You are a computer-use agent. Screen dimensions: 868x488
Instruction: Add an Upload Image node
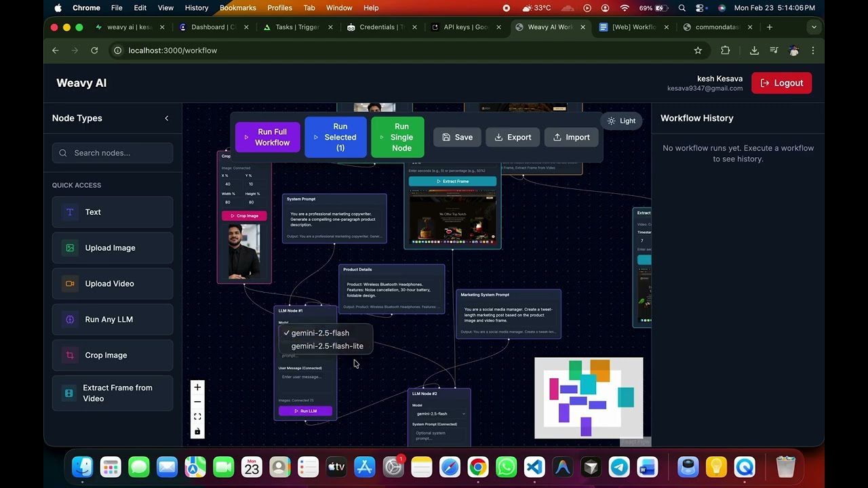tap(113, 248)
